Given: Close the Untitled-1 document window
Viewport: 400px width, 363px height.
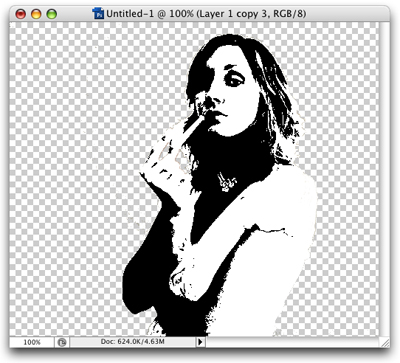Looking at the screenshot, I should (21, 14).
